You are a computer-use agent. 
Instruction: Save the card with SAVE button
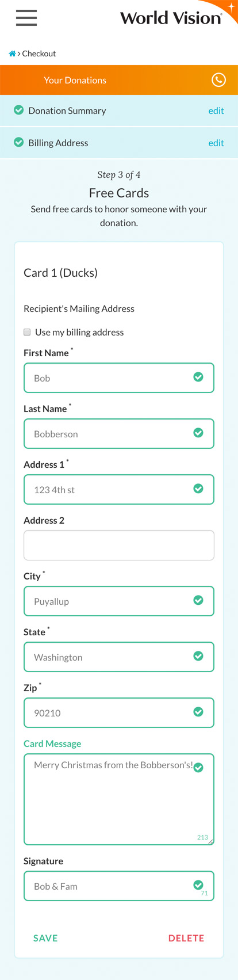point(45,938)
